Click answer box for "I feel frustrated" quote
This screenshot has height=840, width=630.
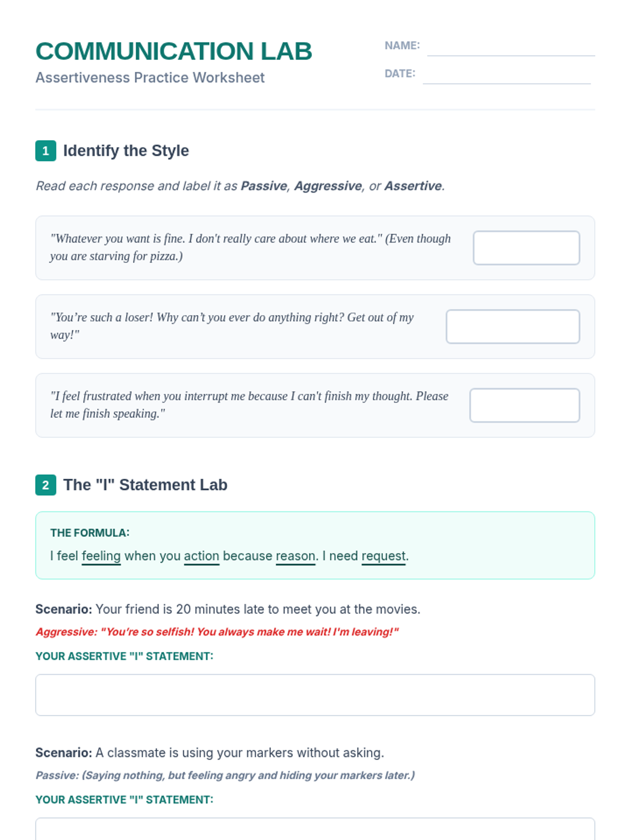click(x=524, y=405)
